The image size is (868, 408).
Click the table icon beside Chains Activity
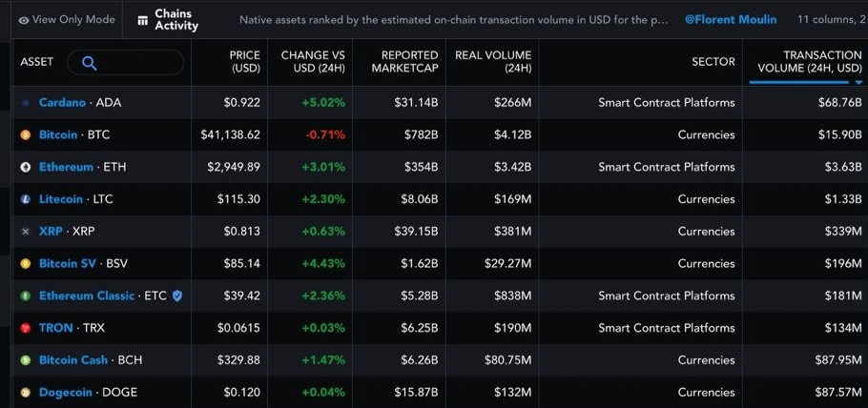(143, 20)
